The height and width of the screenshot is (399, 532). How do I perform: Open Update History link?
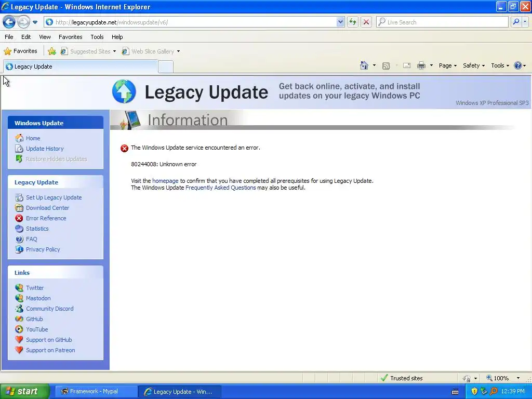(x=45, y=149)
